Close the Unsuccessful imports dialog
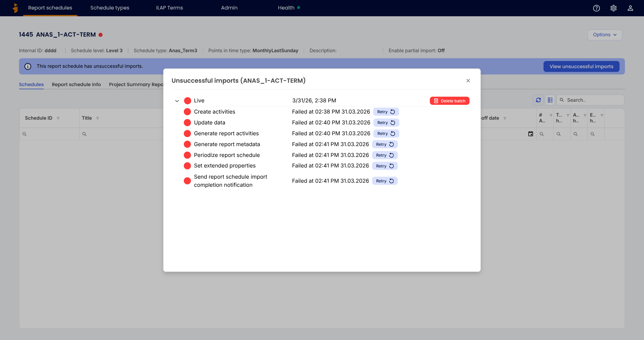The width and height of the screenshot is (644, 340). tap(468, 81)
